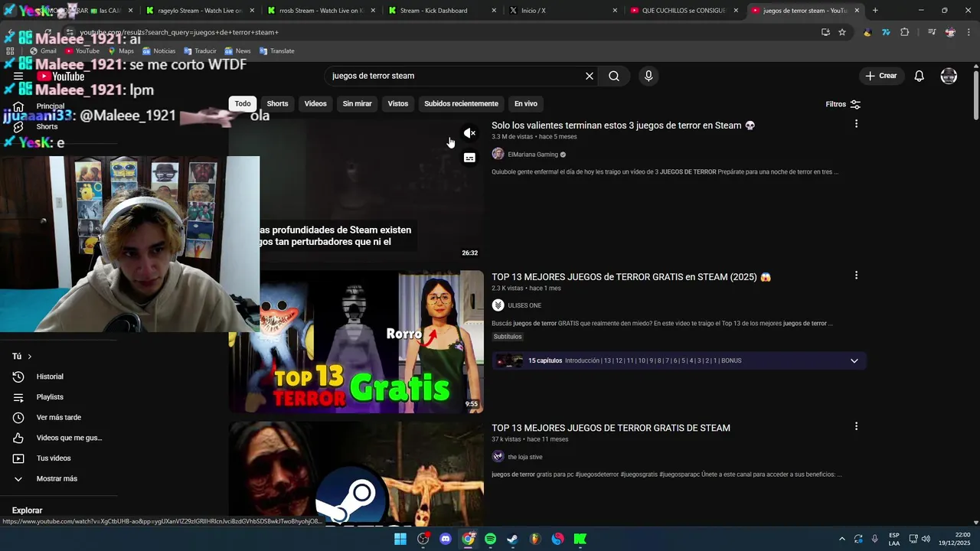Click the magnifier search button
Viewport: 980px width, 551px height.
[x=614, y=76]
